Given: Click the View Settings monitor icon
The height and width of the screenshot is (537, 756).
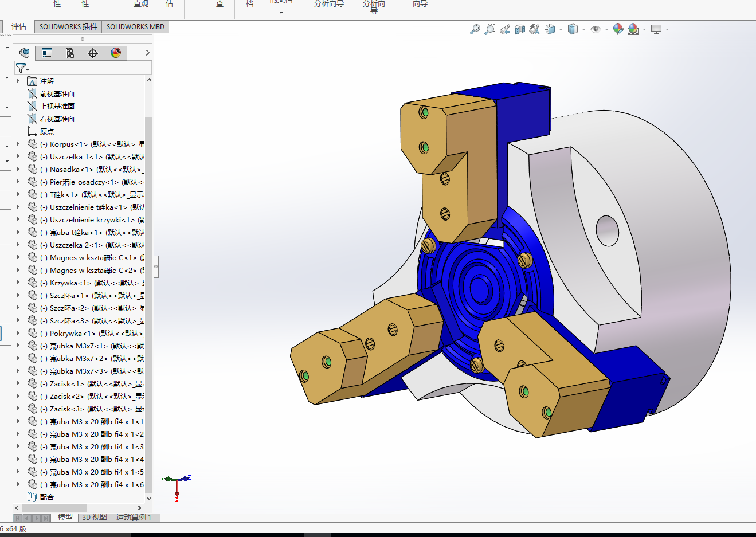Looking at the screenshot, I should point(656,29).
